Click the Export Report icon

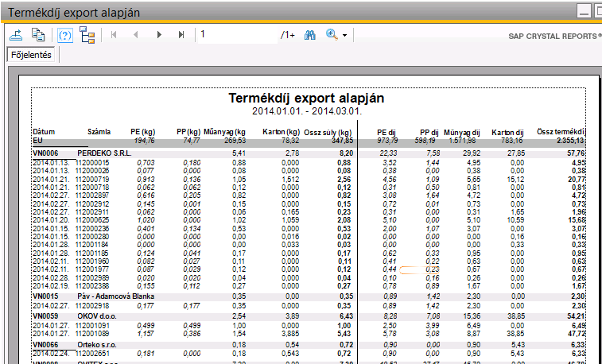pos(16,35)
